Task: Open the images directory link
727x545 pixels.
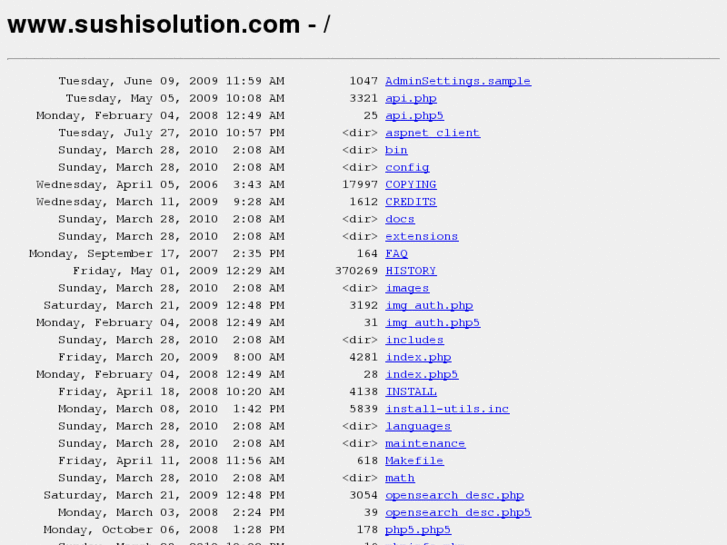Action: (x=407, y=288)
